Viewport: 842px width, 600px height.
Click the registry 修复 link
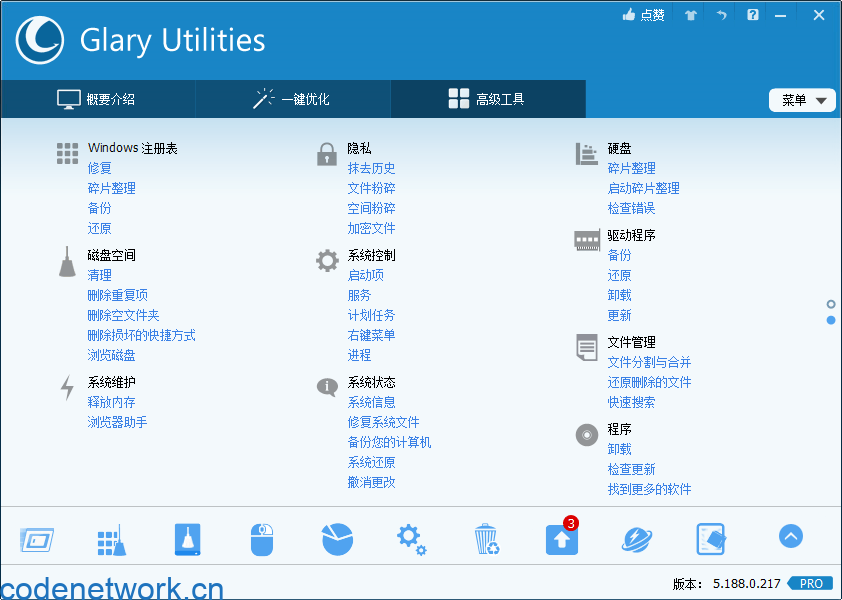[x=99, y=168]
